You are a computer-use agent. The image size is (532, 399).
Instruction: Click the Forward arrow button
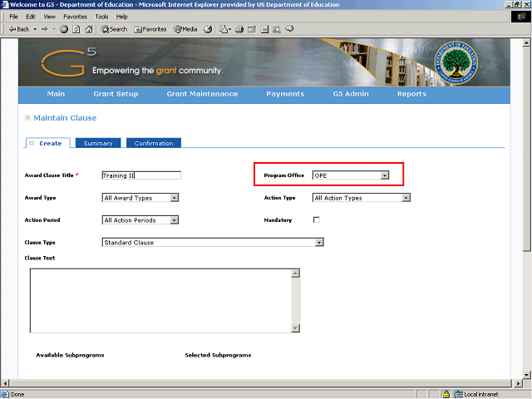click(44, 29)
